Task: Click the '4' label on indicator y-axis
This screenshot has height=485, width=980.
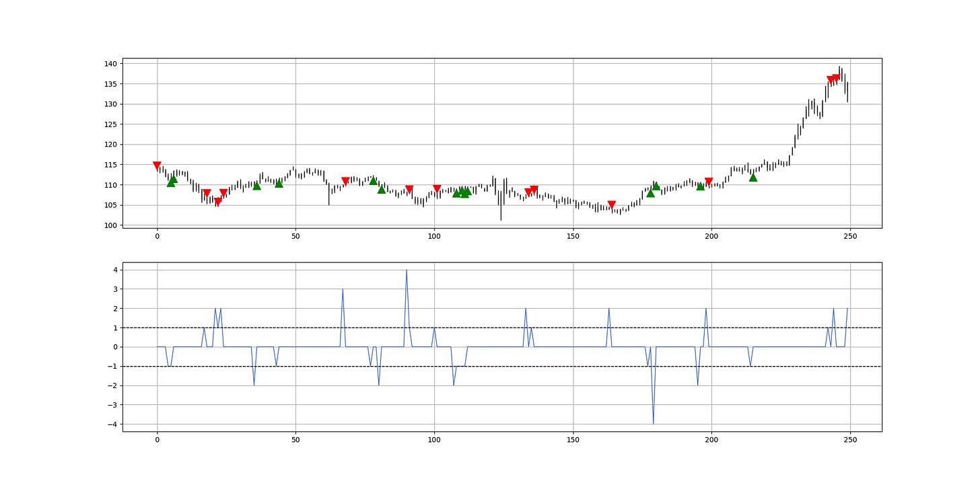Action: [116, 270]
